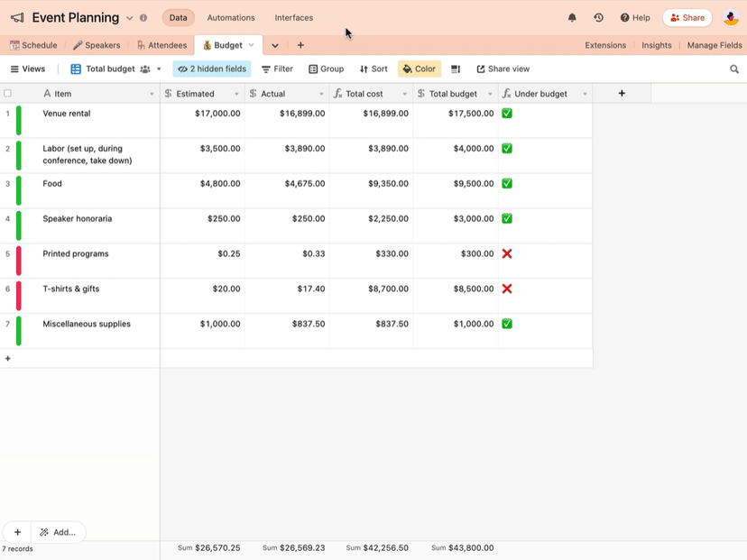
Task: Open the row height settings icon
Action: 455,69
